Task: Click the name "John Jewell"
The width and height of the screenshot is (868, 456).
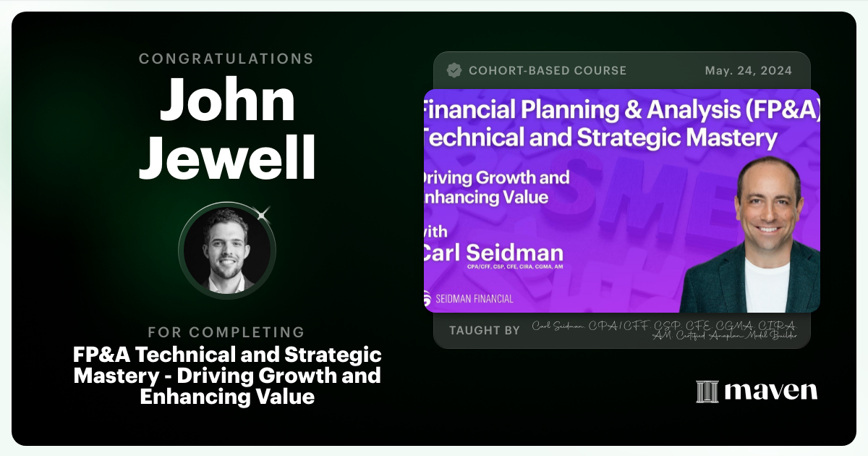Action: point(227,127)
